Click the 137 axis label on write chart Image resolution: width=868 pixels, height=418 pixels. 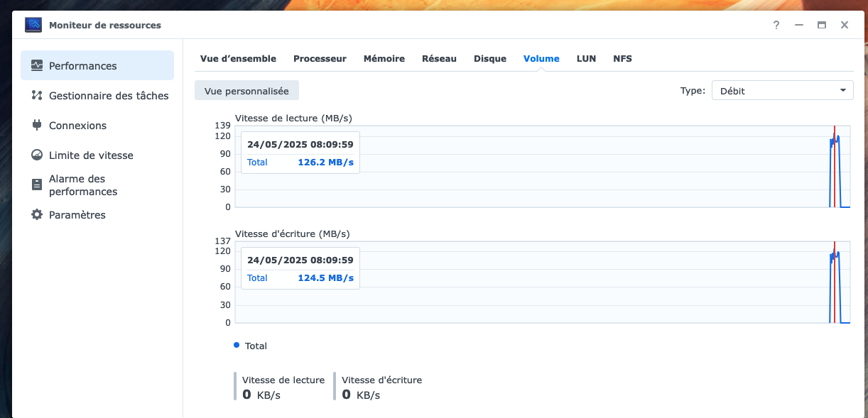click(223, 241)
